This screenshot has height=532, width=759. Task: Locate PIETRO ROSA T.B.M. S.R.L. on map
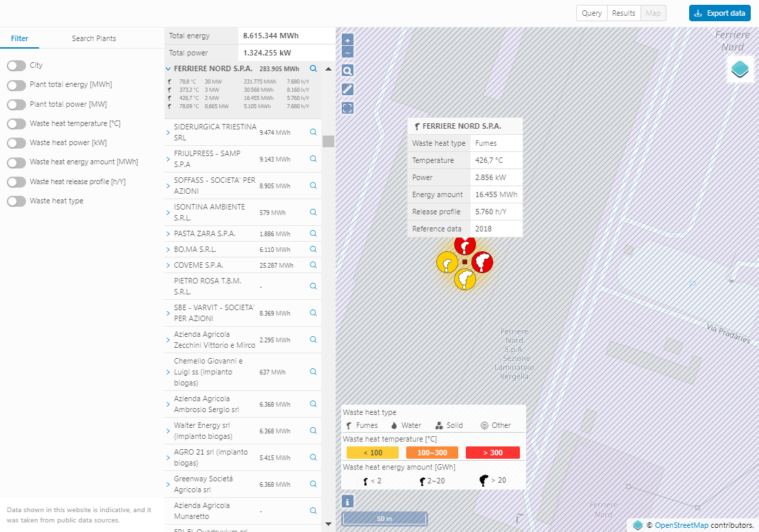click(x=313, y=286)
